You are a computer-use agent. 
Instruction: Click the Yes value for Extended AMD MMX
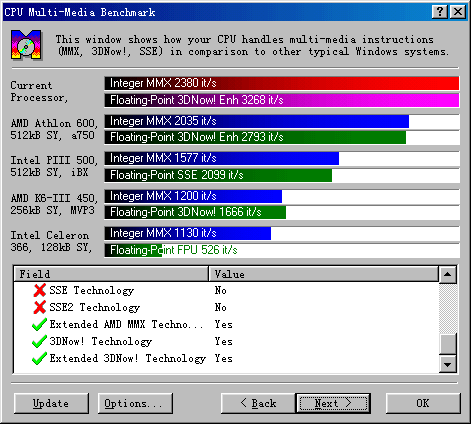[x=224, y=324]
